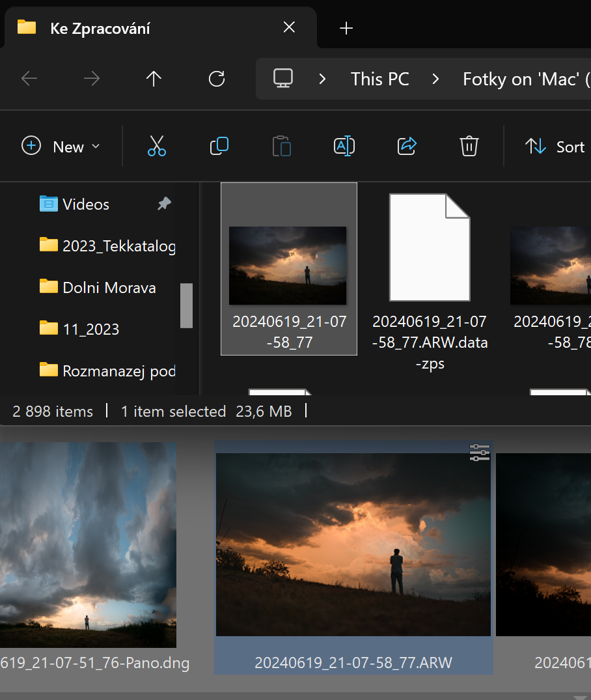Viewport: 591px width, 700px height.
Task: Click the Copy icon in toolbar
Action: [x=219, y=147]
